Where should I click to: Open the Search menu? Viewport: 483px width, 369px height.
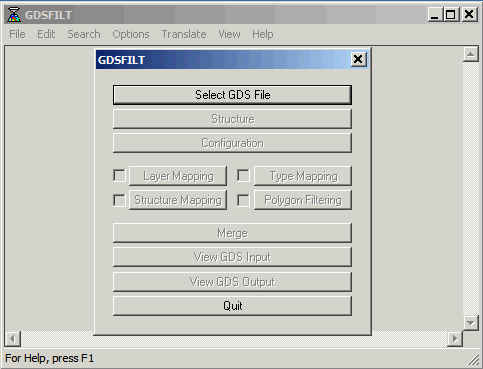click(x=84, y=34)
